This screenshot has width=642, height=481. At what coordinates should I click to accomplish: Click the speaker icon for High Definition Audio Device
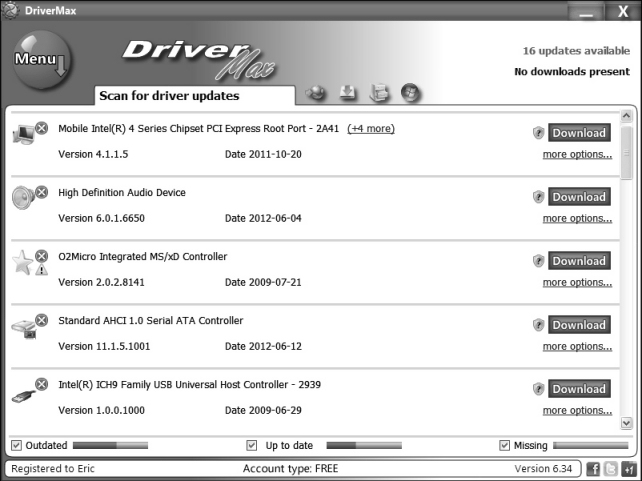pyautogui.click(x=23, y=198)
